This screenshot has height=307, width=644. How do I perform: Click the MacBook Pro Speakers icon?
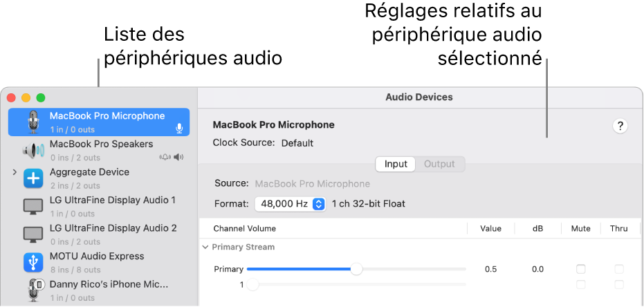pos(33,150)
